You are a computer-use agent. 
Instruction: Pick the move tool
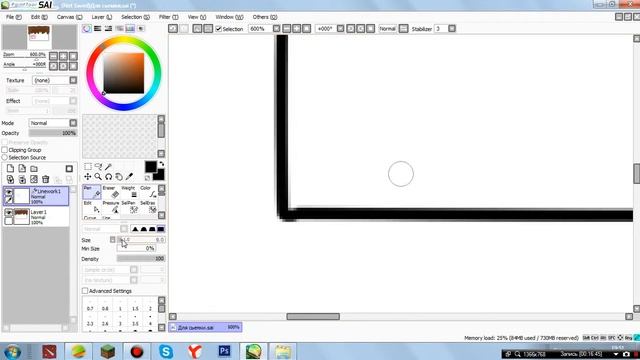tap(88, 177)
